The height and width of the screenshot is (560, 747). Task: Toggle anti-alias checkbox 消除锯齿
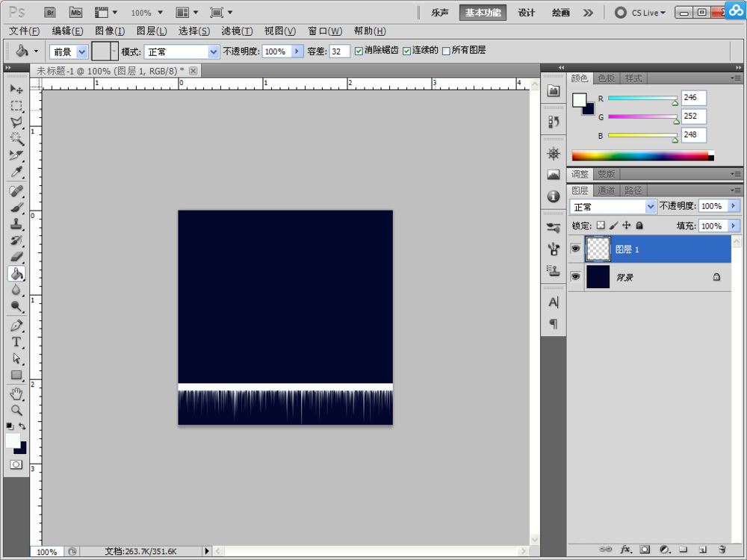tap(359, 51)
